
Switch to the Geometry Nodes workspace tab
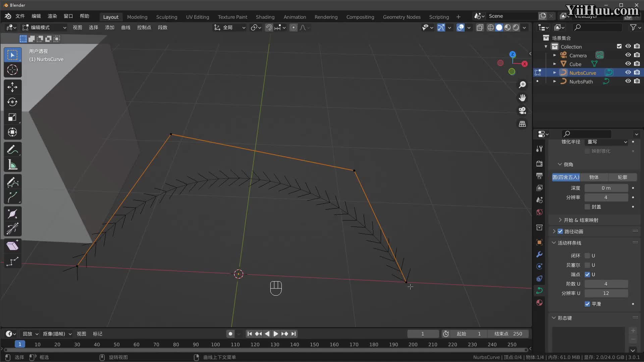coord(401,17)
